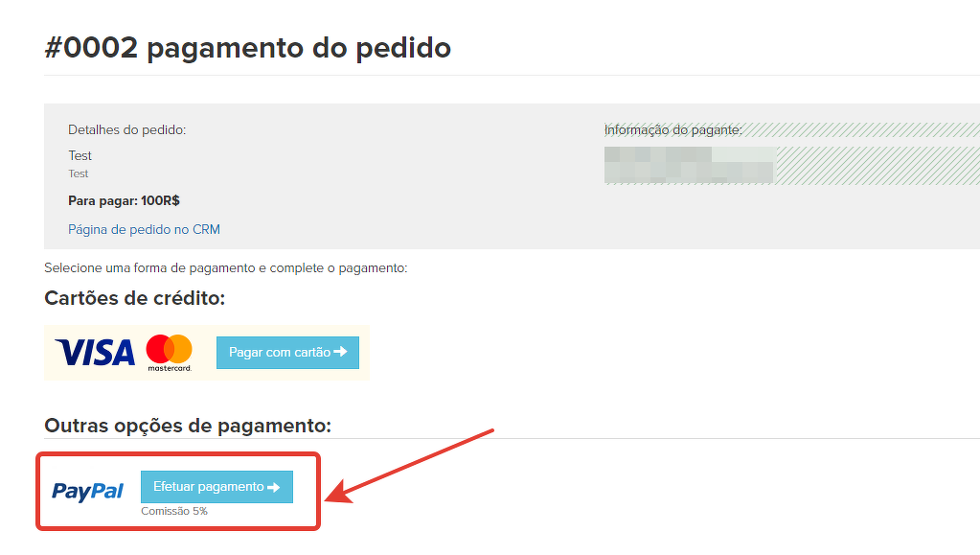Click the Selecione uma forma de pagamento text
Viewport: 980px width, 555px height.
pos(226,268)
